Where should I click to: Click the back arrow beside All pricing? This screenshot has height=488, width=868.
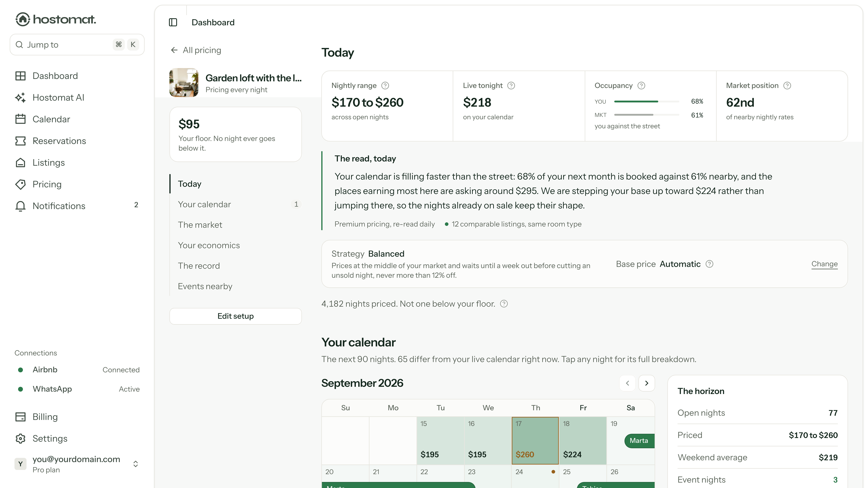click(x=174, y=50)
